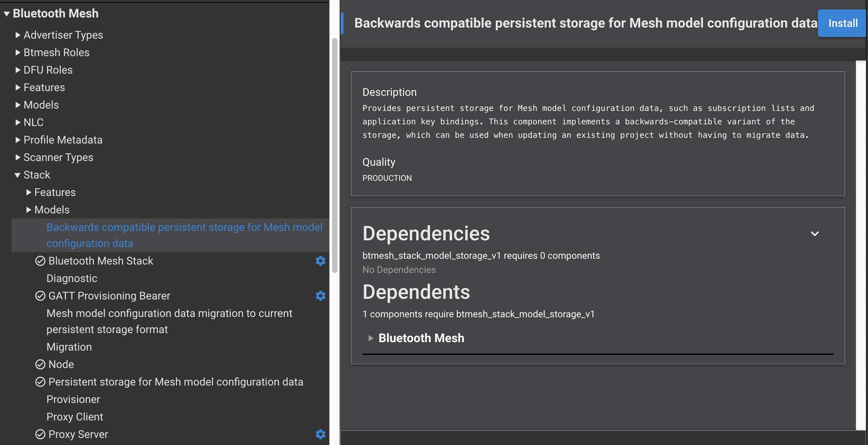Image resolution: width=868 pixels, height=445 pixels.
Task: Select Persistent storage for Mesh model configuration data
Action: 176,382
